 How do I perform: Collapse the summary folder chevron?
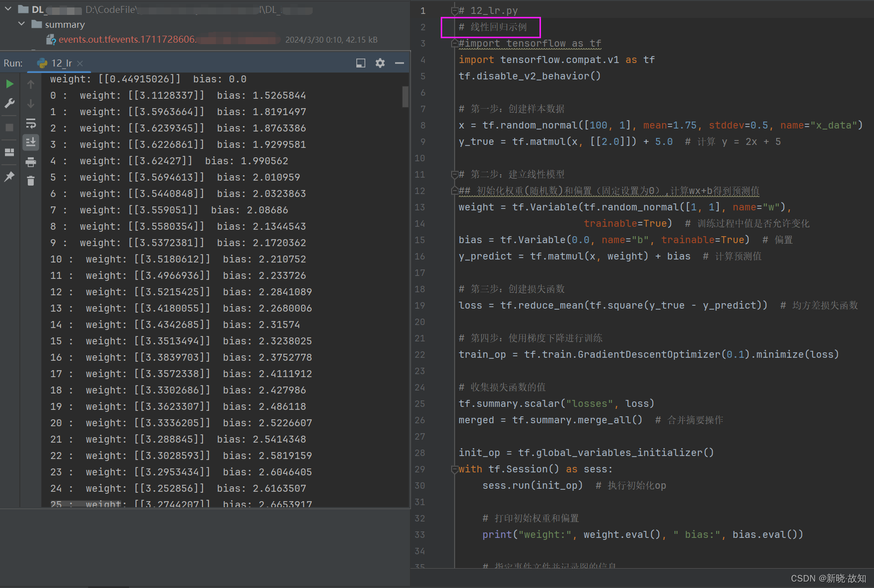[21, 24]
